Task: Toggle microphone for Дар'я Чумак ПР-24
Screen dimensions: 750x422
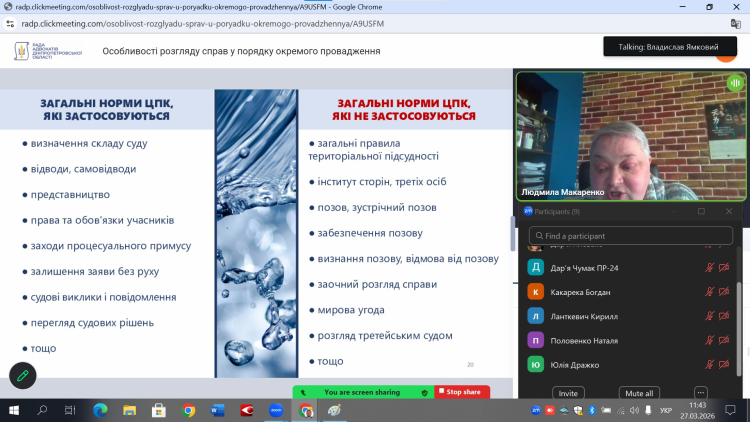Action: [x=710, y=268]
